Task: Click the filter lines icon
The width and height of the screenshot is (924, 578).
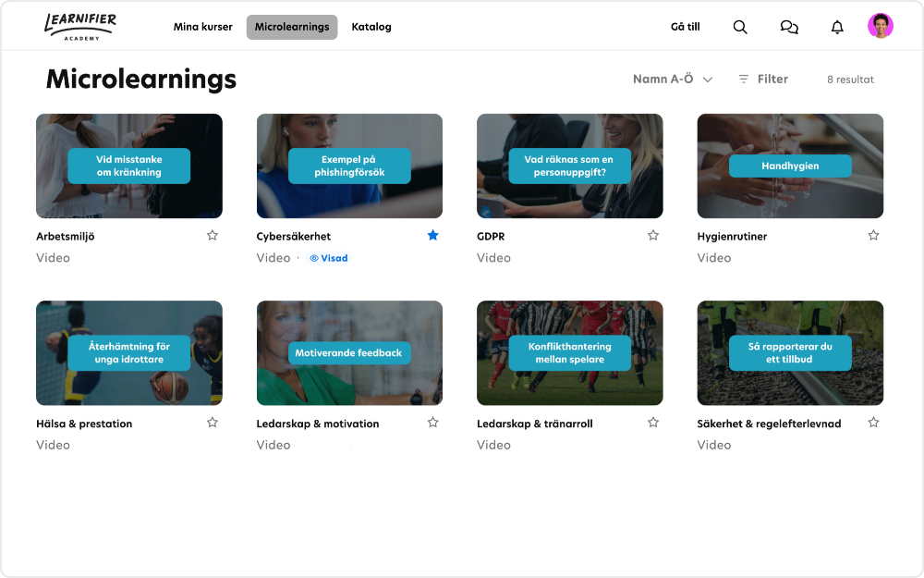Action: (x=744, y=79)
